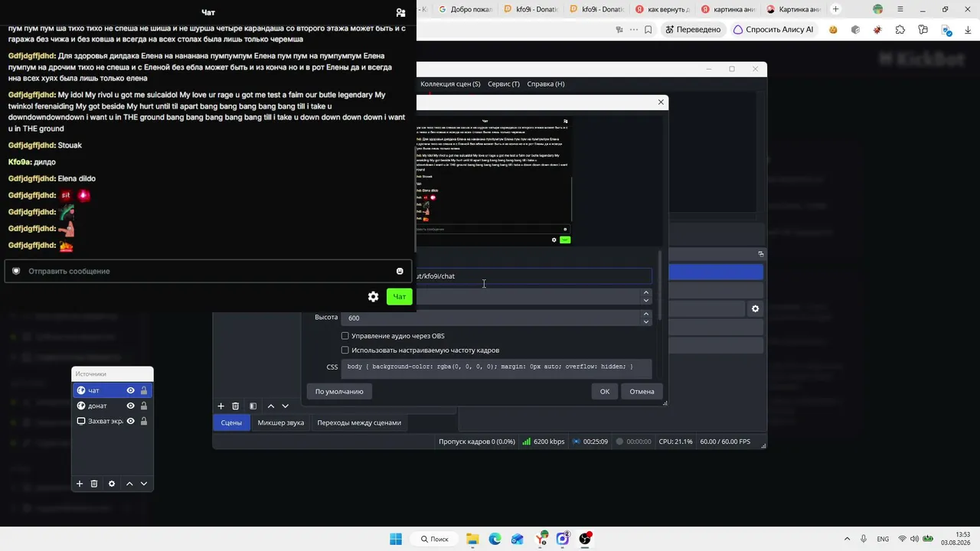Bookmark page with bookmark icon
The width and height of the screenshot is (980, 551).
648,30
